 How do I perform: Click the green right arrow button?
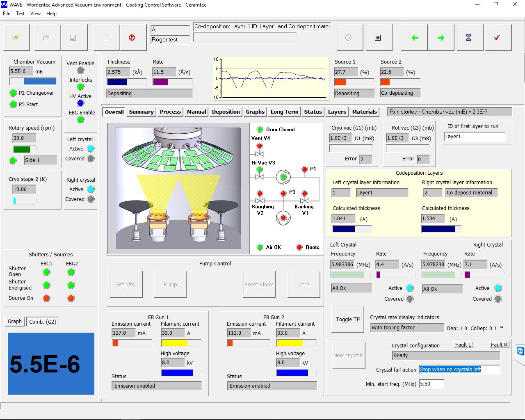[x=441, y=37]
